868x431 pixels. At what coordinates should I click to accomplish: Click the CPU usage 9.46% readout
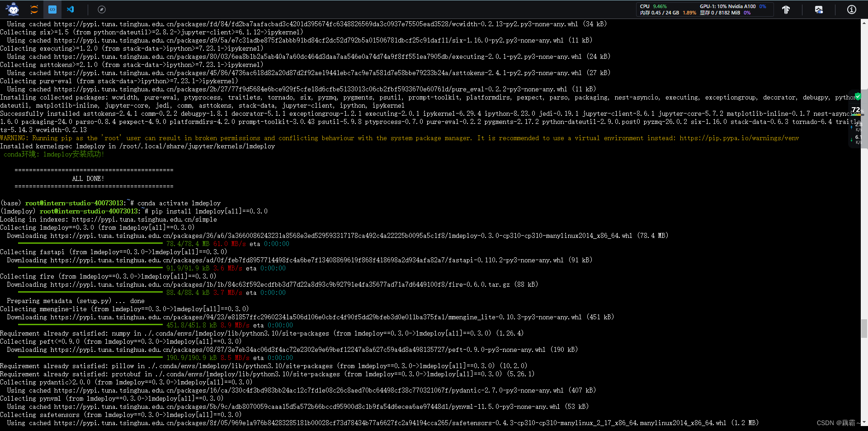[653, 6]
